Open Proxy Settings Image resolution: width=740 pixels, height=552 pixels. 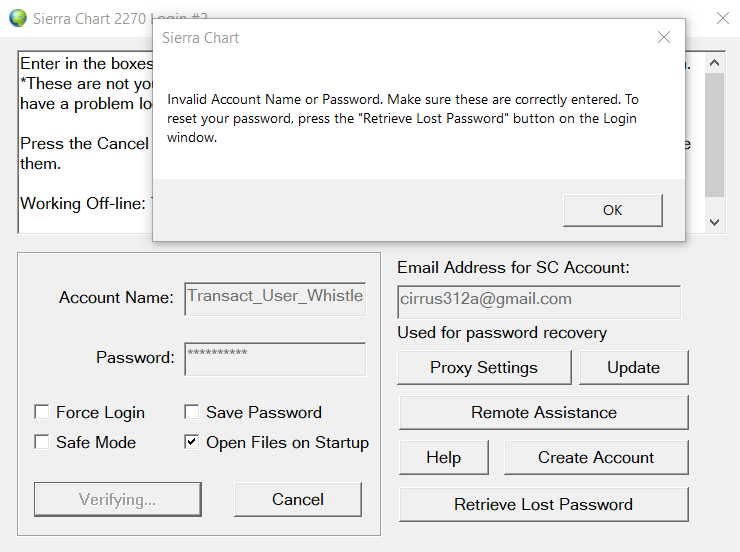pos(484,368)
